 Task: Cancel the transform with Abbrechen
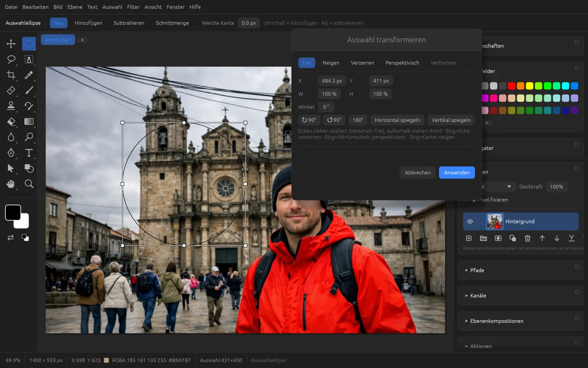point(417,173)
